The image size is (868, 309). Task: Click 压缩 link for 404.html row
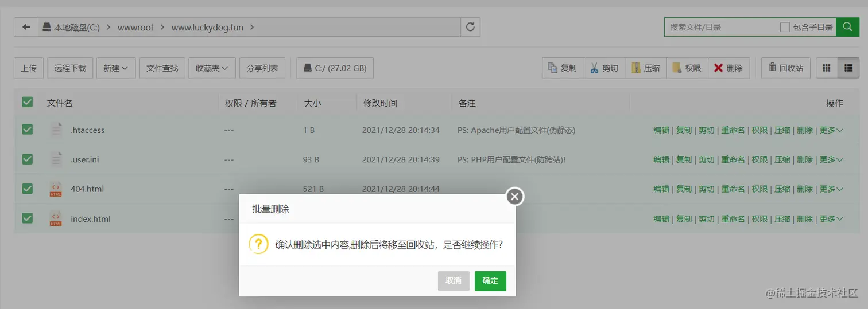coord(782,189)
